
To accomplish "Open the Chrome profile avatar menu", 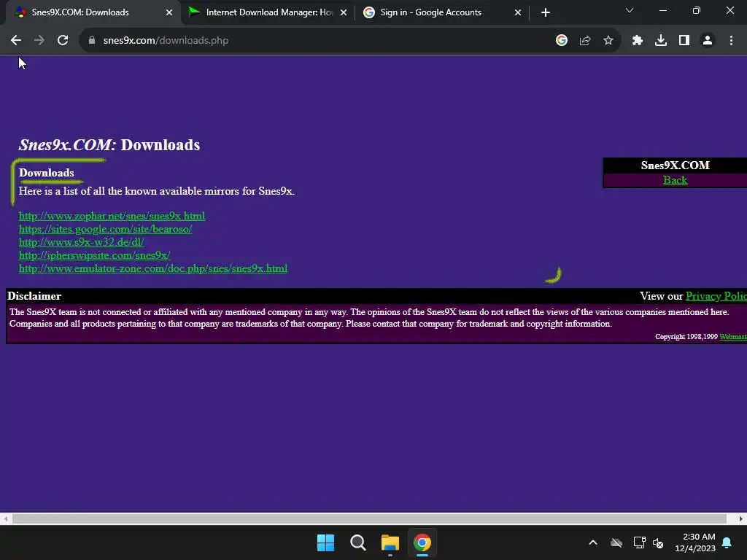I will pyautogui.click(x=708, y=41).
